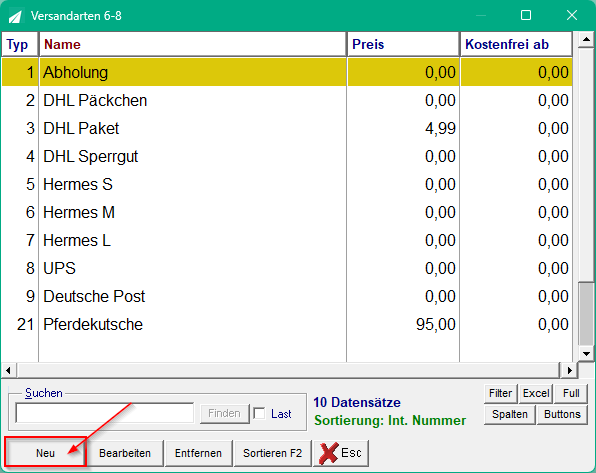Focus the Suchen search field

click(105, 413)
